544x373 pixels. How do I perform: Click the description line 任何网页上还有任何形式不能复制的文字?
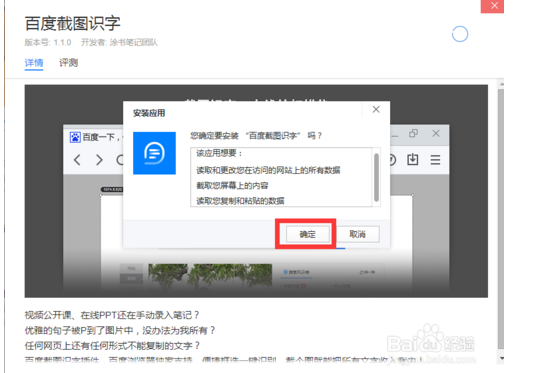click(x=112, y=346)
